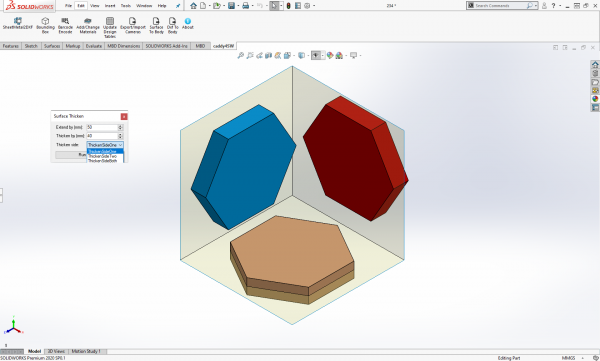
Task: Click the Rebuild traffic light icon
Action: (289, 6)
